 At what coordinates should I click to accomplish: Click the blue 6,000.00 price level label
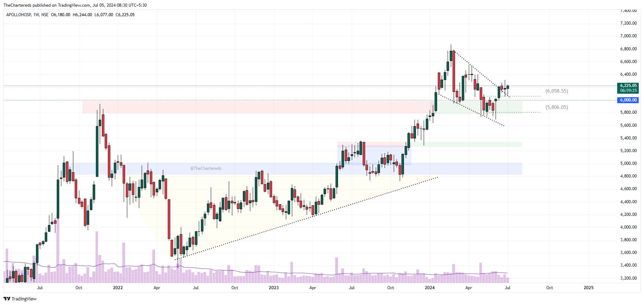click(628, 100)
